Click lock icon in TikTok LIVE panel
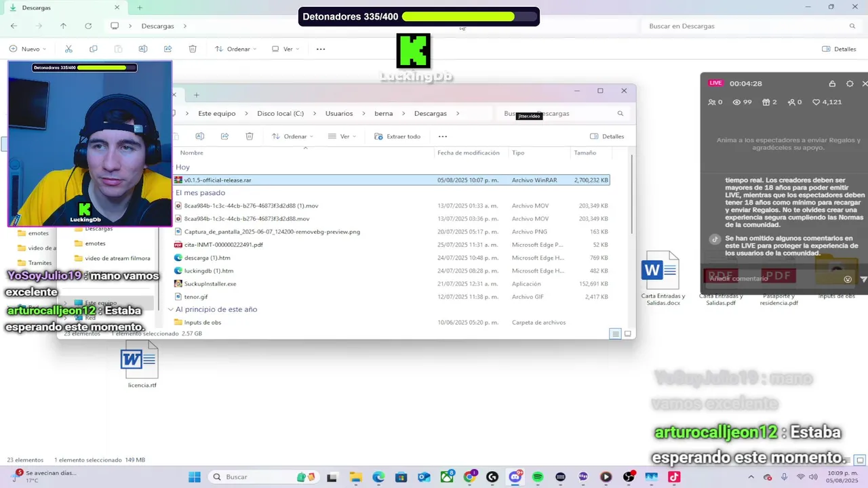 point(832,83)
